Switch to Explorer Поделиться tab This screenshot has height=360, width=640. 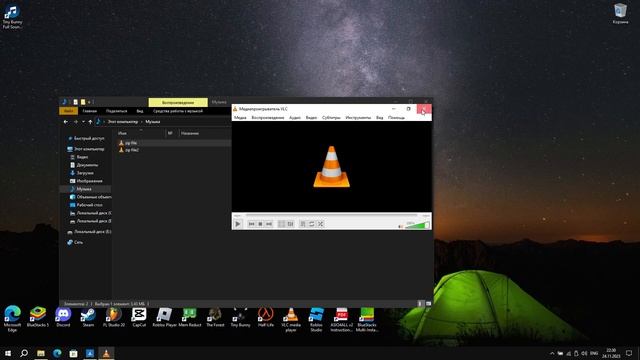117,111
